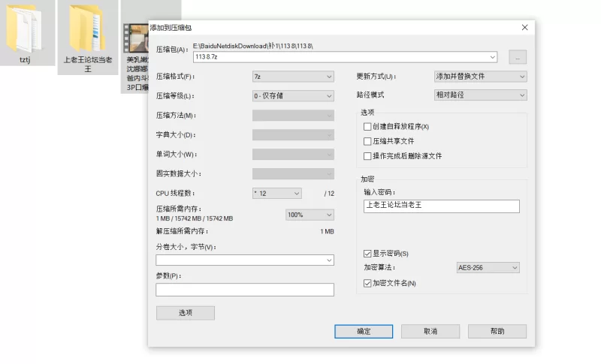Click the 取消 cancel button
Image resolution: width=601 pixels, height=364 pixels.
[x=430, y=332]
